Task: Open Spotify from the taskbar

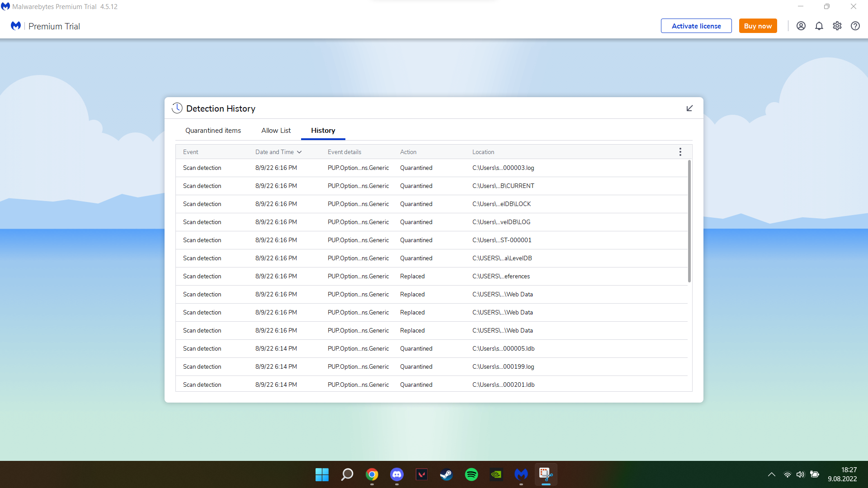Action: tap(471, 474)
